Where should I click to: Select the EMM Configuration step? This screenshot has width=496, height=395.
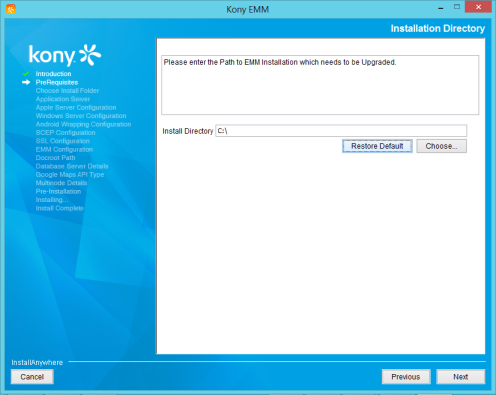click(64, 149)
